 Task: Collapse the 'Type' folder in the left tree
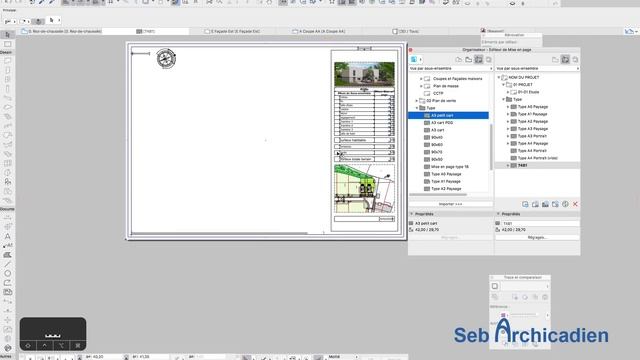point(417,108)
